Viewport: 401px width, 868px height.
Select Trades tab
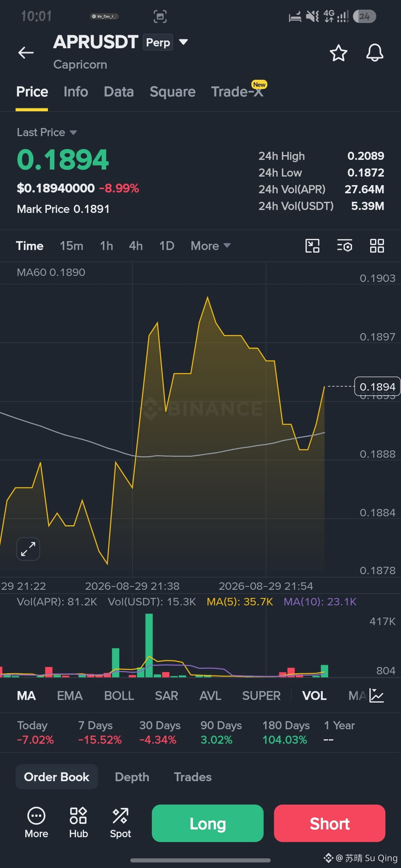click(x=193, y=777)
